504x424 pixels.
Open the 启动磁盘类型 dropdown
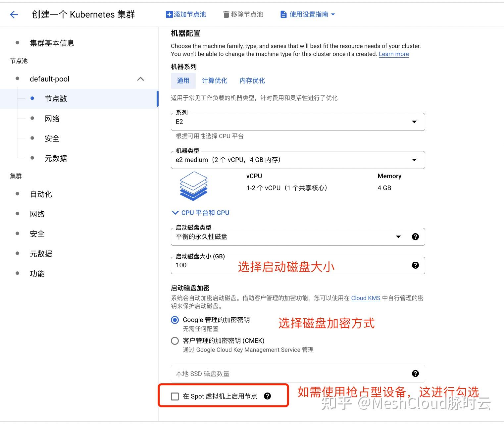[398, 237]
